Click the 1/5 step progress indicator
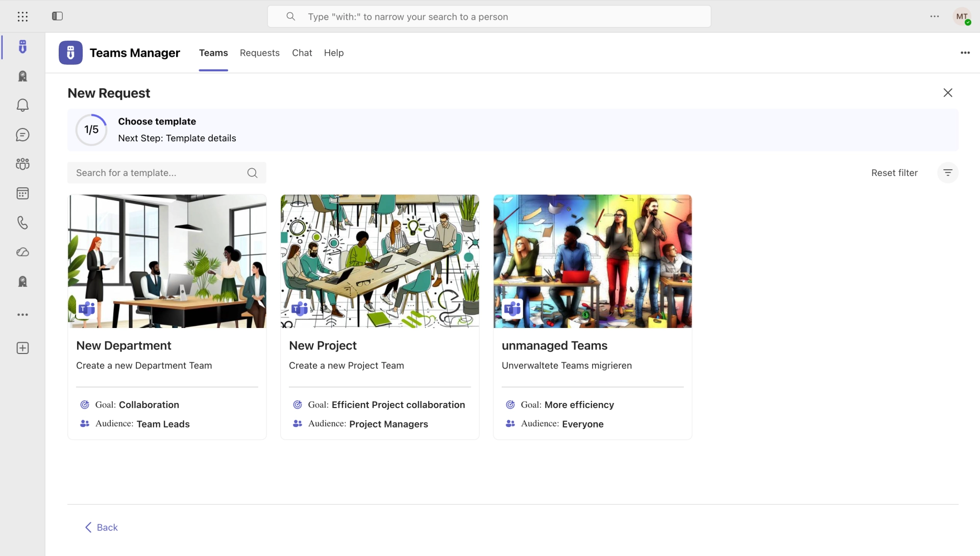The width and height of the screenshot is (980, 556). point(91,130)
